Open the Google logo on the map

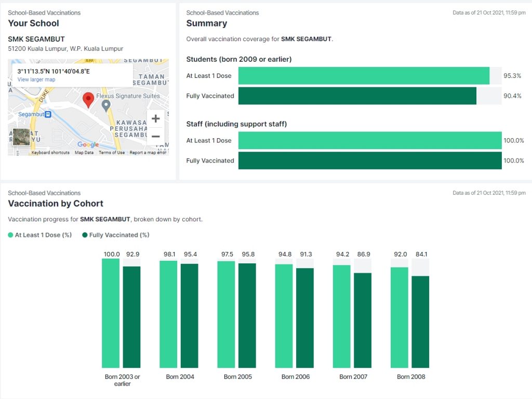pyautogui.click(x=88, y=144)
